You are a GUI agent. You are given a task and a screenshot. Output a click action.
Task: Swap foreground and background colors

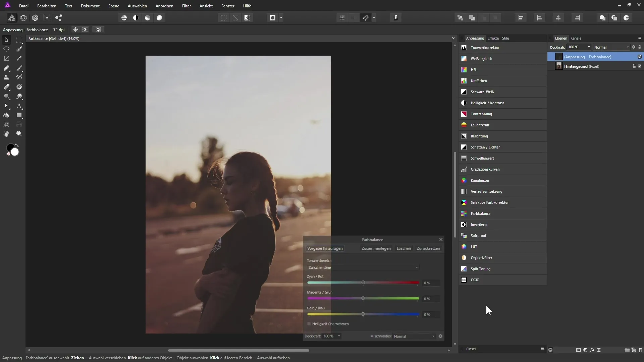tap(17, 145)
